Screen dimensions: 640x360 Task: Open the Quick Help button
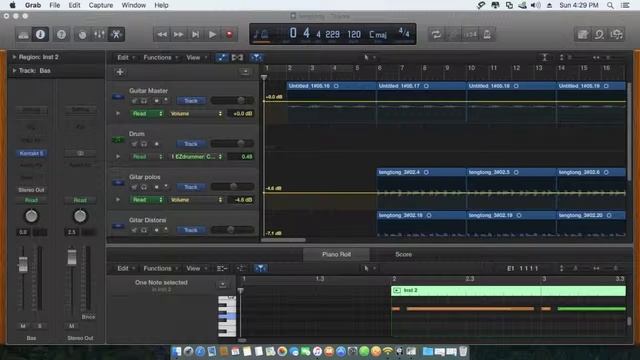click(x=61, y=35)
